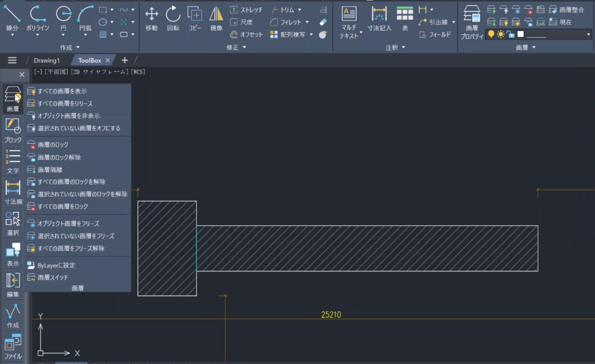Click the 引出線 leader tool
The width and height of the screenshot is (595, 364).
[x=433, y=22]
